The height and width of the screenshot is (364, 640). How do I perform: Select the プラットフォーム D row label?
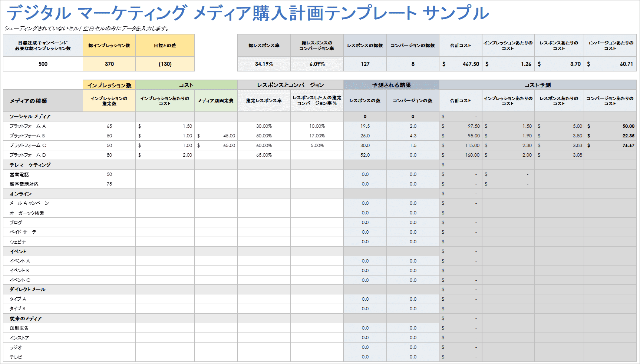(28, 155)
